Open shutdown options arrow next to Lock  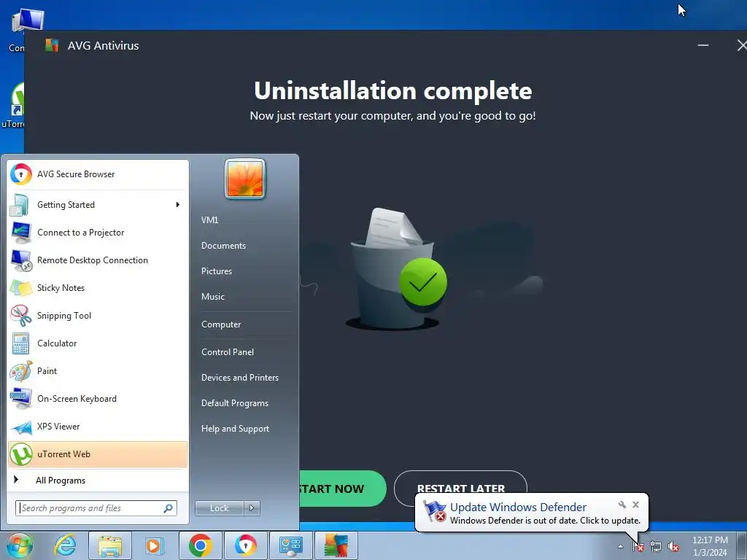point(252,508)
